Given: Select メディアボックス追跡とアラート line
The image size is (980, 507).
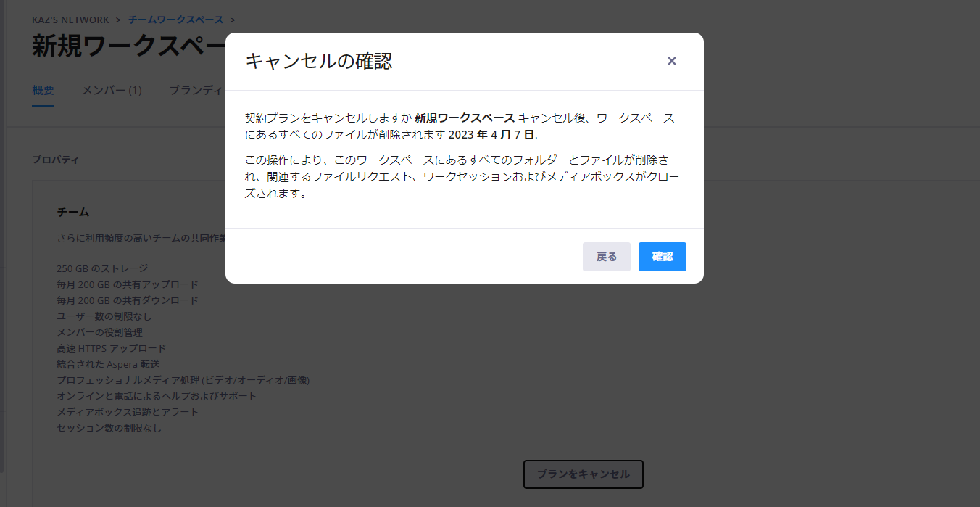Looking at the screenshot, I should (x=128, y=412).
